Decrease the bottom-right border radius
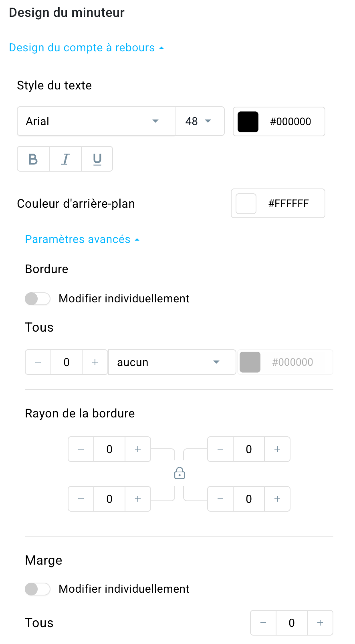The image size is (355, 644). (220, 499)
